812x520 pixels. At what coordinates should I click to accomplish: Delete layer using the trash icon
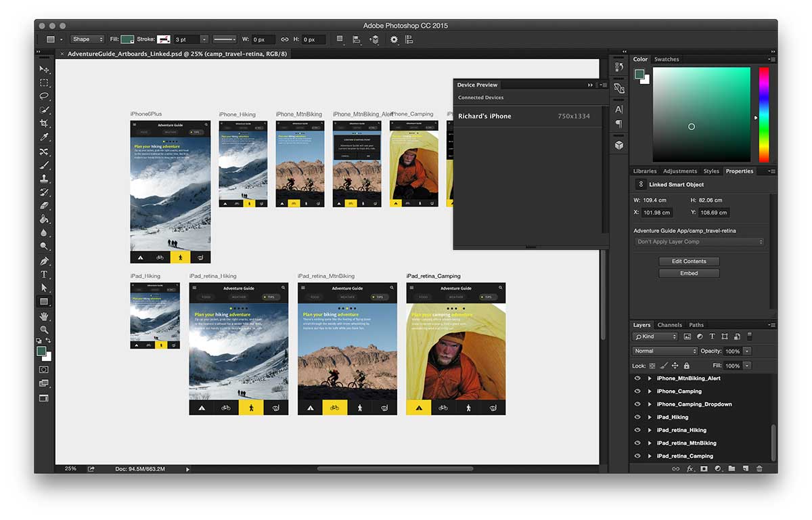(759, 469)
